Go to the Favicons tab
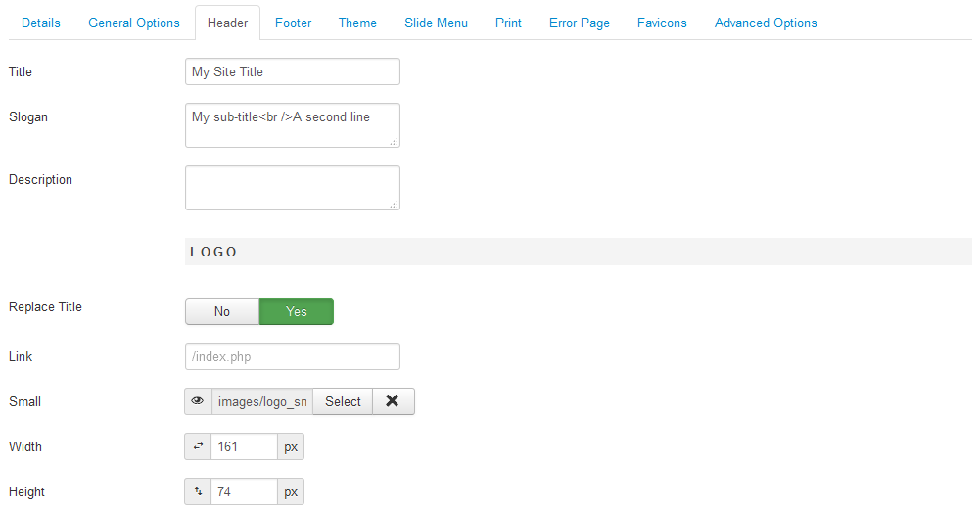Image resolution: width=980 pixels, height=512 pixels. coord(662,23)
